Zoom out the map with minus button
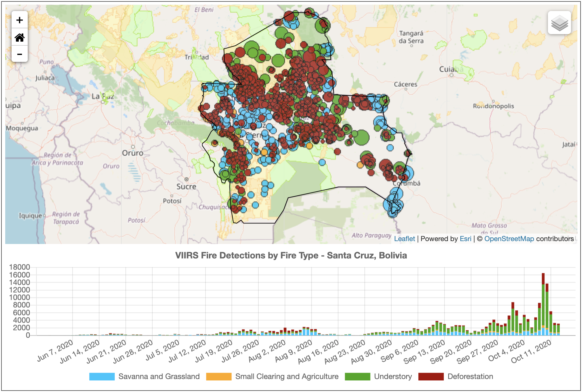The image size is (582, 392). 20,54
